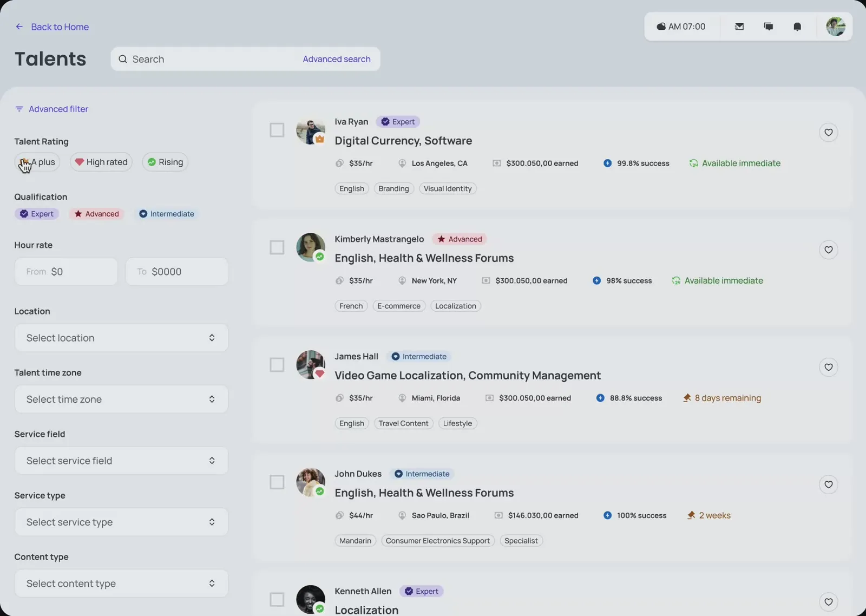Screen dimensions: 866x616
Task: Click the search magnifier icon
Action: point(123,59)
